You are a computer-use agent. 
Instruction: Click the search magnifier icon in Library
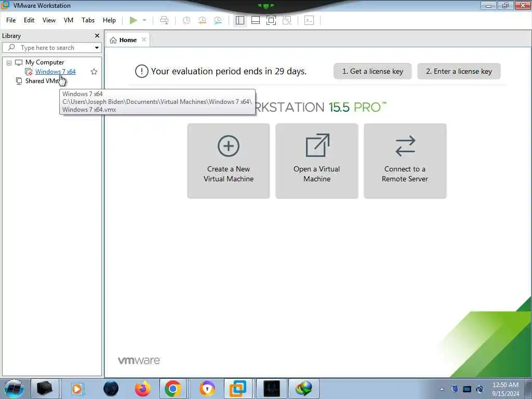pyautogui.click(x=11, y=47)
